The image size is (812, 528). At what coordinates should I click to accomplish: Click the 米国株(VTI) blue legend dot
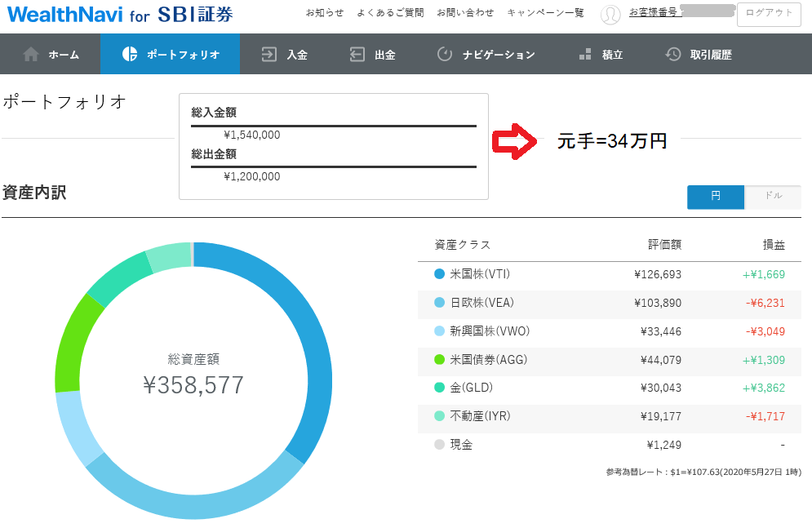439,274
